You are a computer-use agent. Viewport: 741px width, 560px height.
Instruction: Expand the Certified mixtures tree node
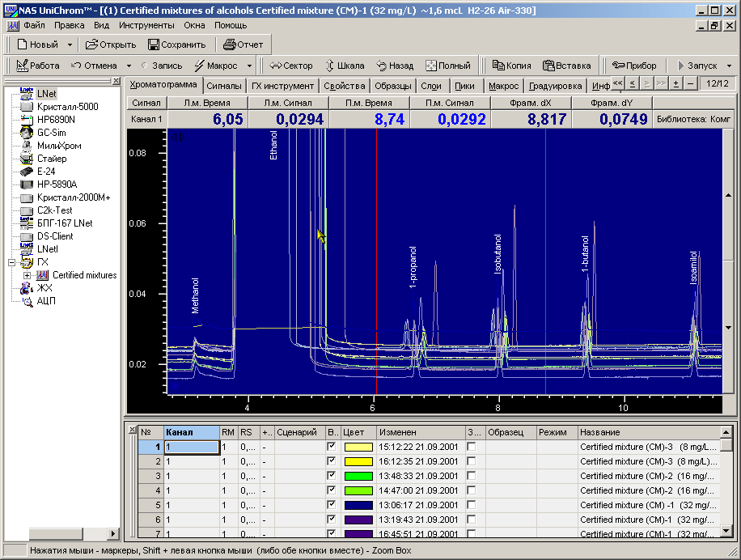pos(27,275)
